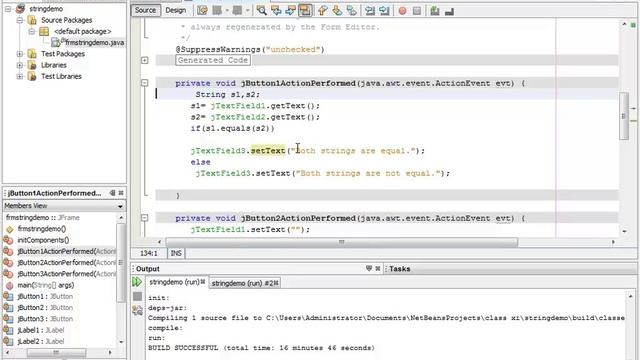
Task: Close the stringdemo (run) output tab
Action: (x=202, y=282)
